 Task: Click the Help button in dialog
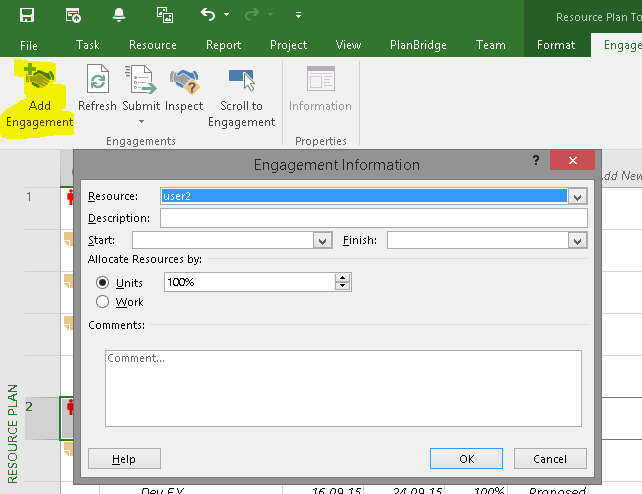(x=124, y=459)
